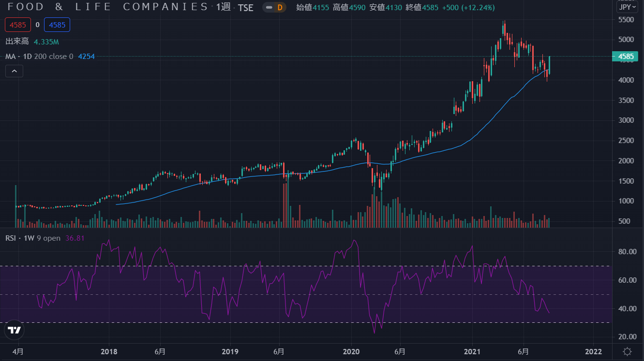Click the TradingView logo icon
This screenshot has height=361, width=644.
pyautogui.click(x=15, y=330)
